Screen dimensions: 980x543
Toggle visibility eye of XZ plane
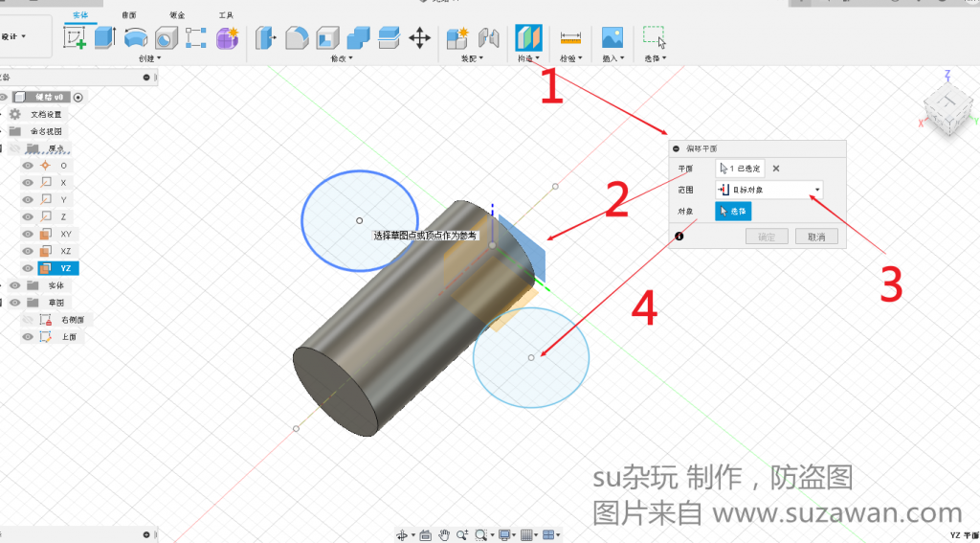coord(28,251)
